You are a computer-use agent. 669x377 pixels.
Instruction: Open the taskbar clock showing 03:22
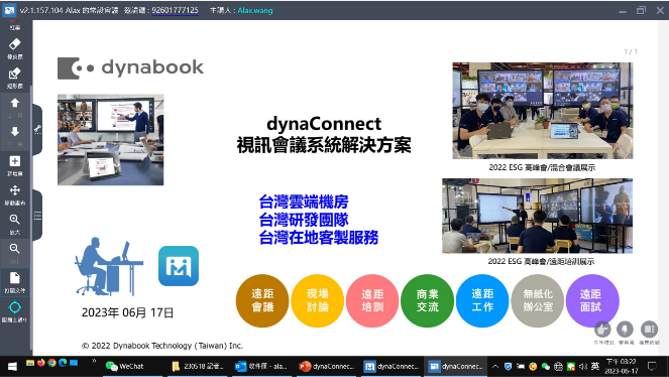pos(621,366)
